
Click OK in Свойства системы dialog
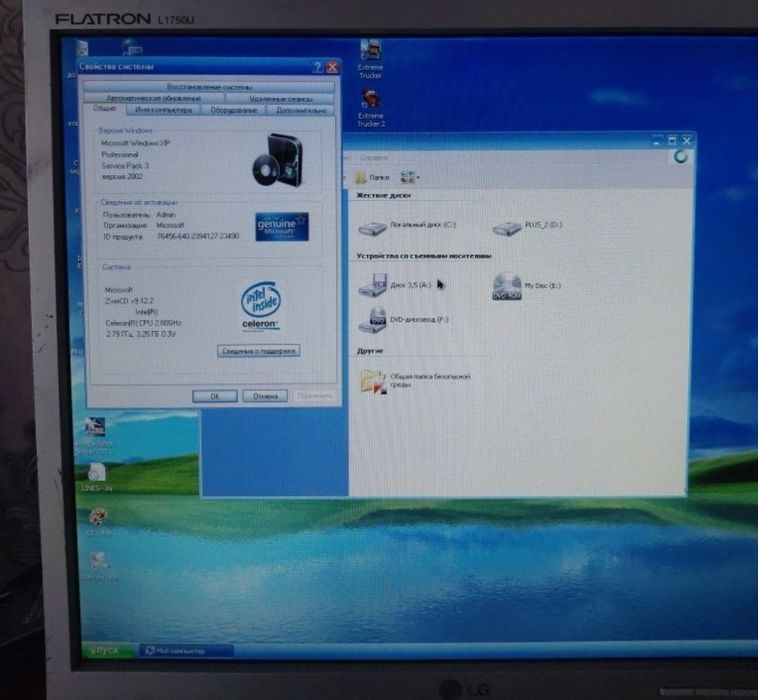(215, 396)
